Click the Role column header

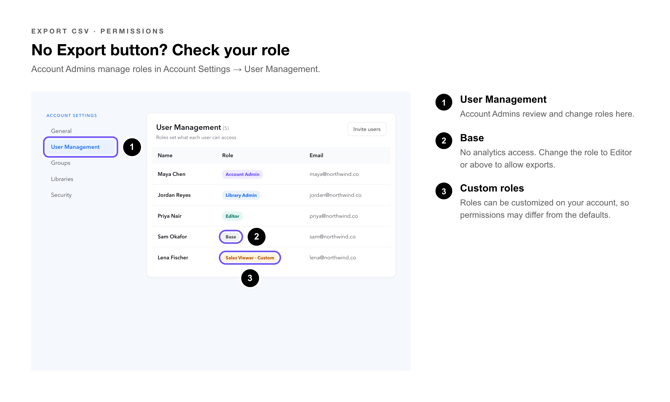(x=227, y=155)
